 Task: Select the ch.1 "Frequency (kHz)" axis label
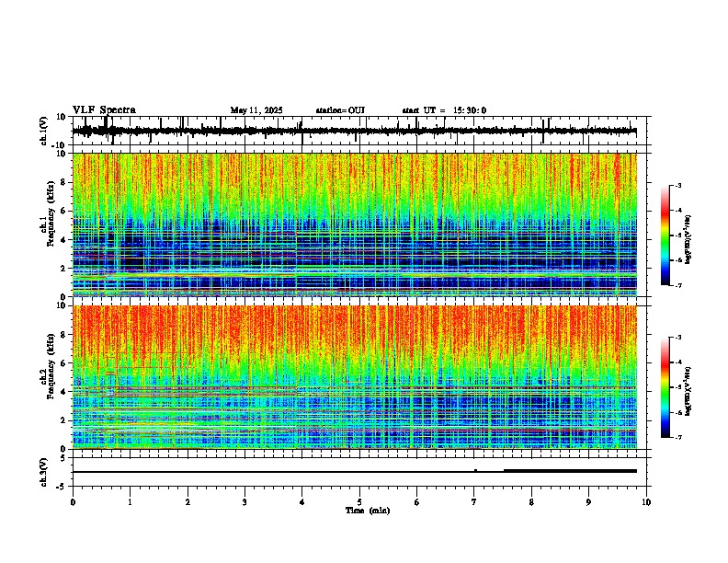pyautogui.click(x=51, y=214)
